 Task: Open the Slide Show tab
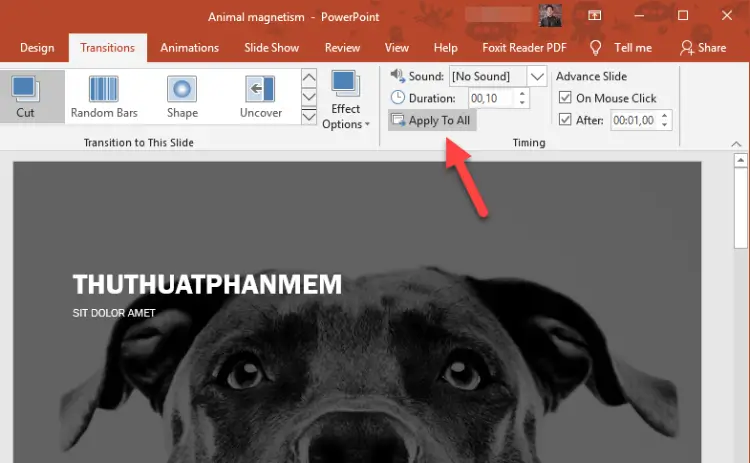(x=272, y=48)
